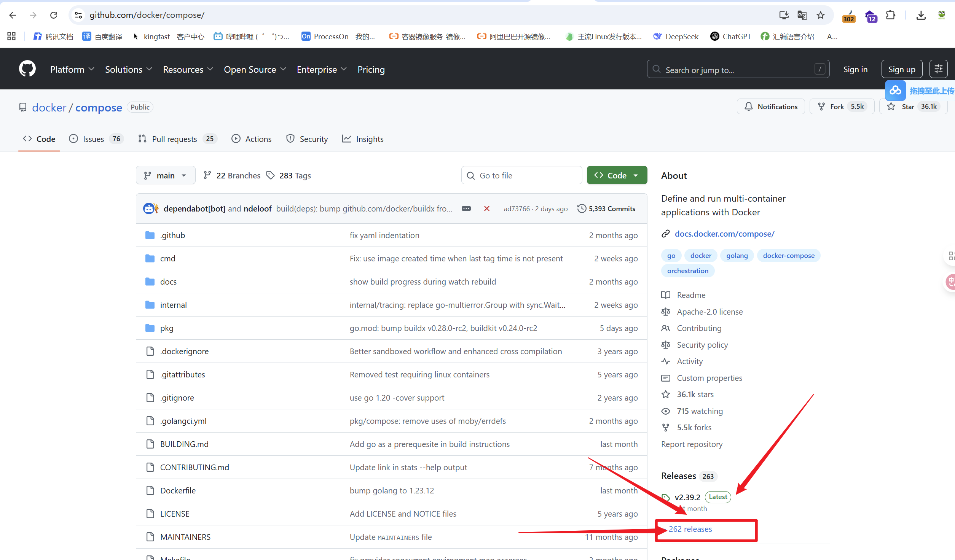Image resolution: width=955 pixels, height=560 pixels.
Task: Open the internal folder
Action: click(173, 305)
